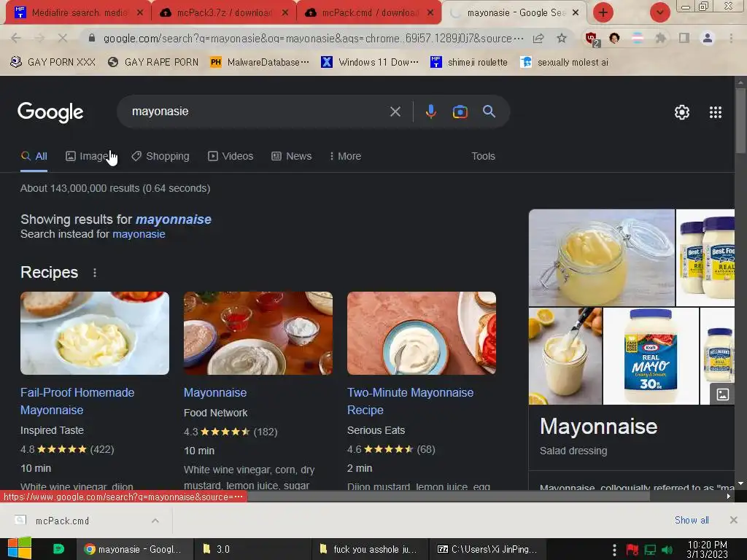Open Two-Minute Mayonnaise Recipe link

click(x=410, y=401)
